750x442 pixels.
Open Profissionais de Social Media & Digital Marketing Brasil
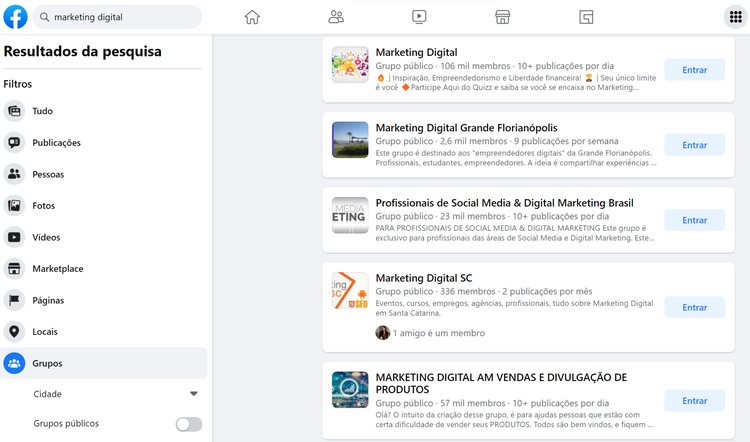point(504,203)
